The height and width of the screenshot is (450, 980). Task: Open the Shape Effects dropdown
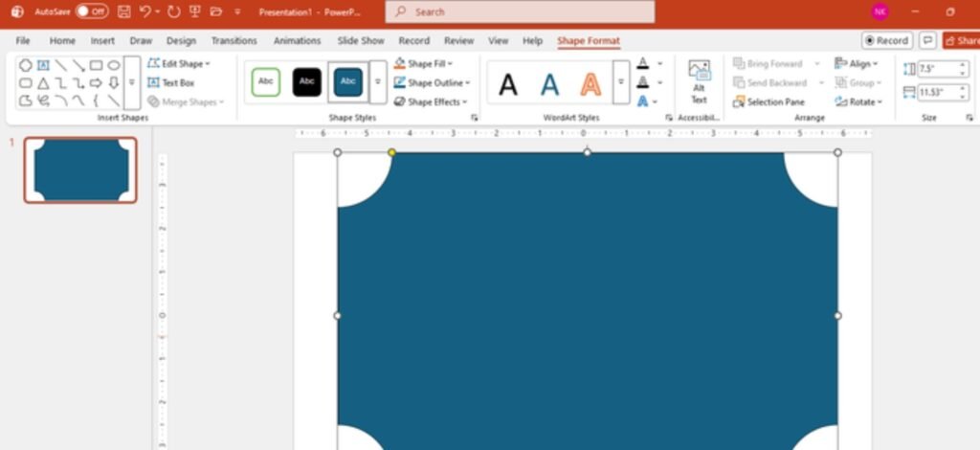point(431,101)
